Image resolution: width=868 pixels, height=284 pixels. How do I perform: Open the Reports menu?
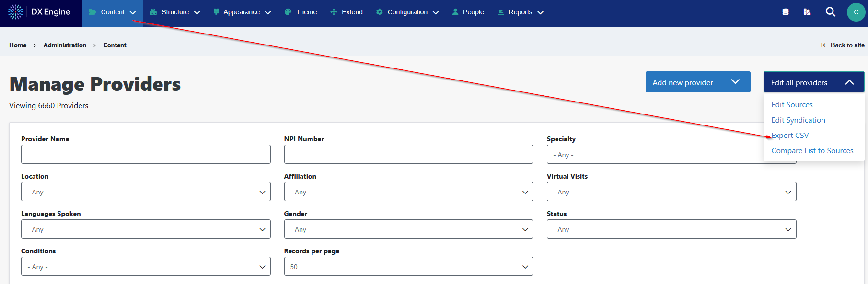tap(520, 12)
